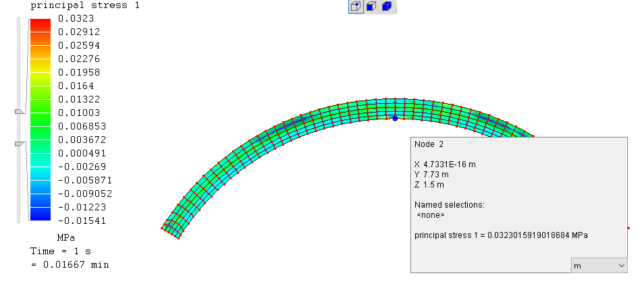Click the legend value 0.02276
The width and height of the screenshot is (644, 294).
79,59
